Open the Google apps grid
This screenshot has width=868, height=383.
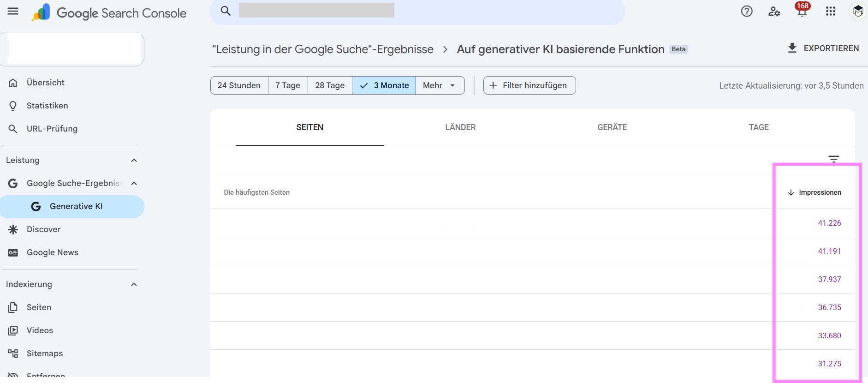click(831, 12)
